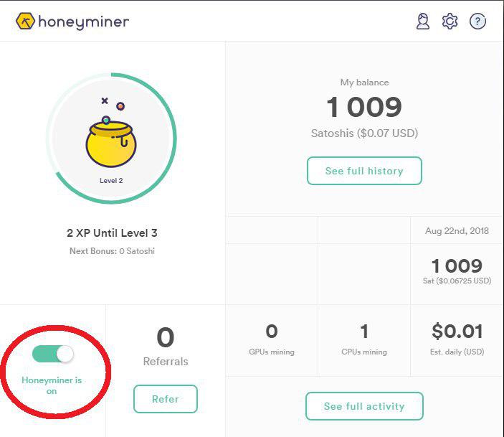The width and height of the screenshot is (504, 437).
Task: Click the Honeyminer is on status text
Action: click(x=52, y=385)
